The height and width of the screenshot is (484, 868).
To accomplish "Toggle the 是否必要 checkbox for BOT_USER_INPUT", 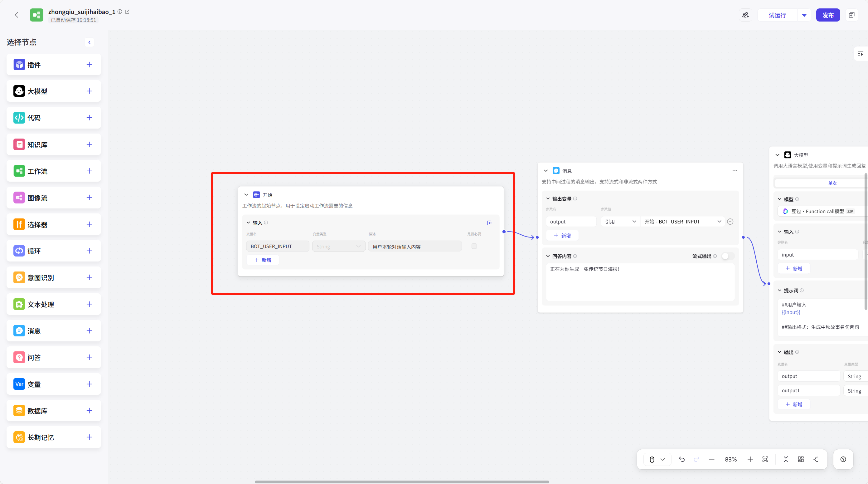I will pos(474,246).
